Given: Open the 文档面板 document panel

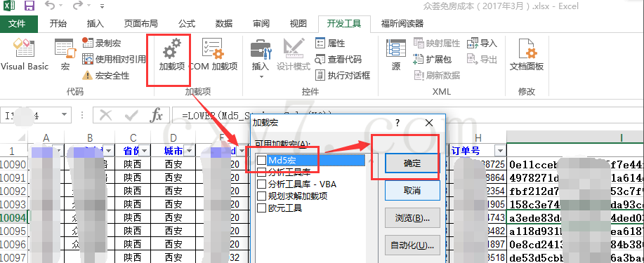Looking at the screenshot, I should tap(527, 55).
